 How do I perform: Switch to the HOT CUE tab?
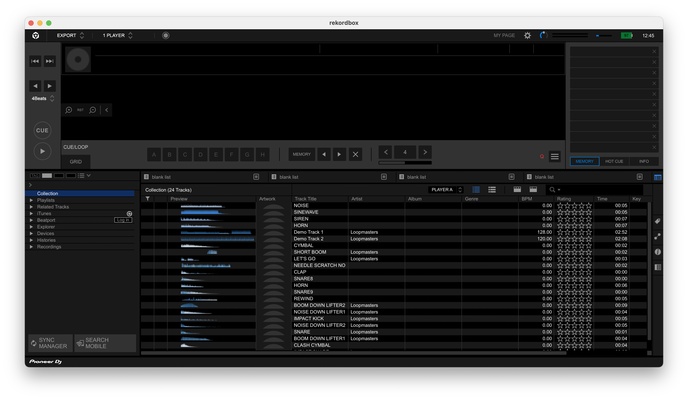[614, 161]
